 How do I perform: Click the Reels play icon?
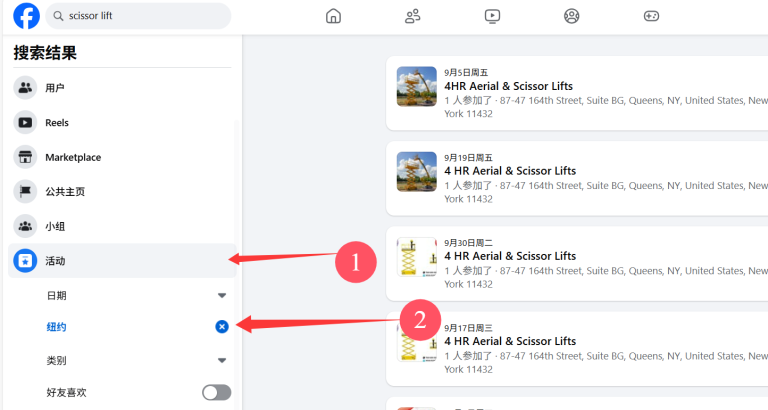click(x=25, y=122)
